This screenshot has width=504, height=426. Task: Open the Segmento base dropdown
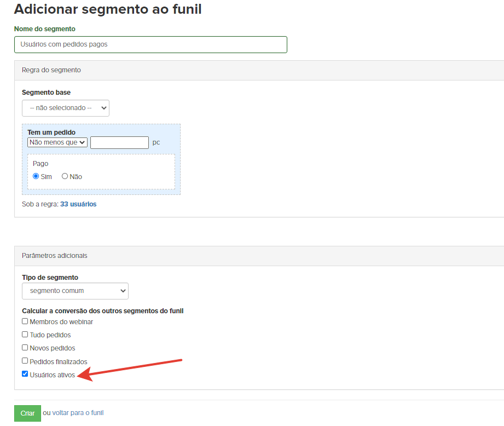[66, 108]
